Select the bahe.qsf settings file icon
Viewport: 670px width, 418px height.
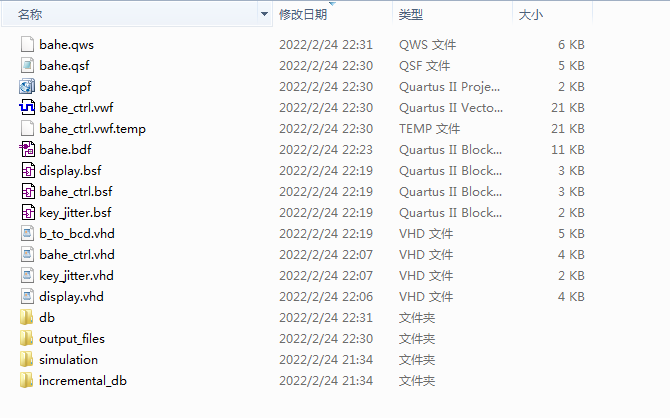pyautogui.click(x=27, y=65)
